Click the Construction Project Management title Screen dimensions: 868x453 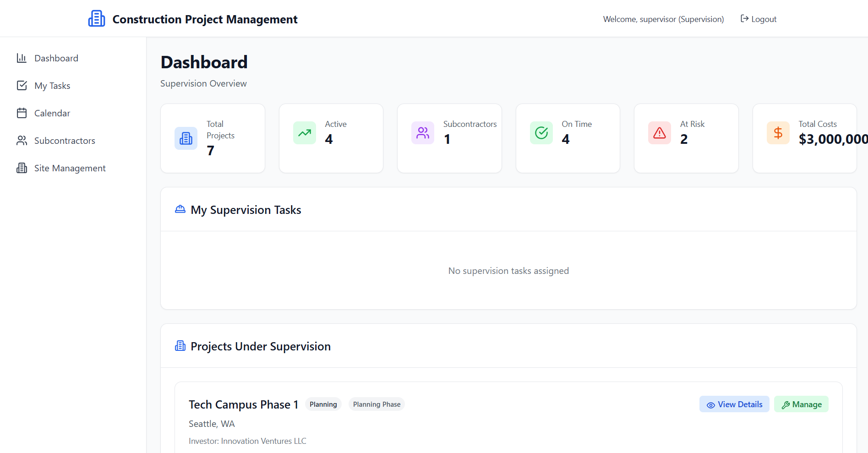pyautogui.click(x=205, y=19)
